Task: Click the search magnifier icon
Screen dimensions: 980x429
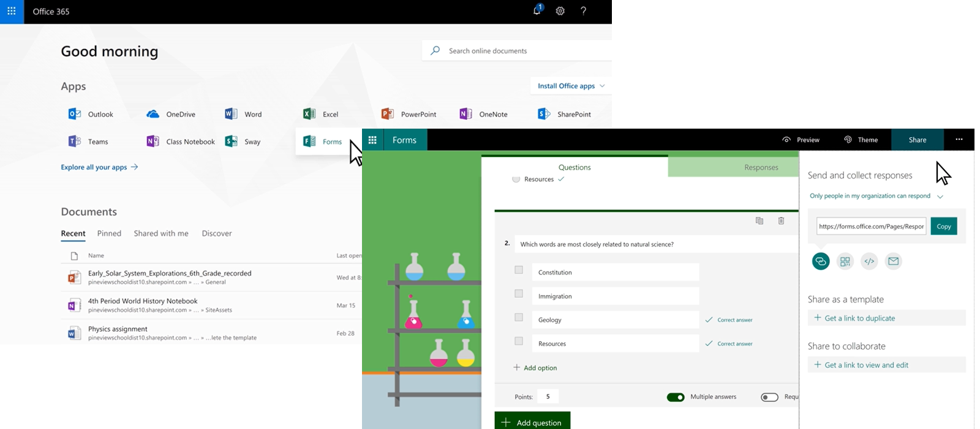Action: (x=435, y=51)
